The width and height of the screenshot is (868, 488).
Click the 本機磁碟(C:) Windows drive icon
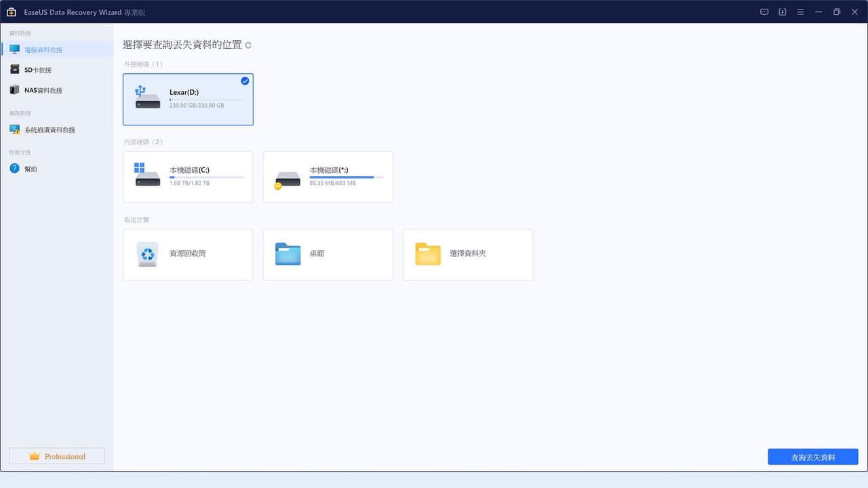[147, 174]
